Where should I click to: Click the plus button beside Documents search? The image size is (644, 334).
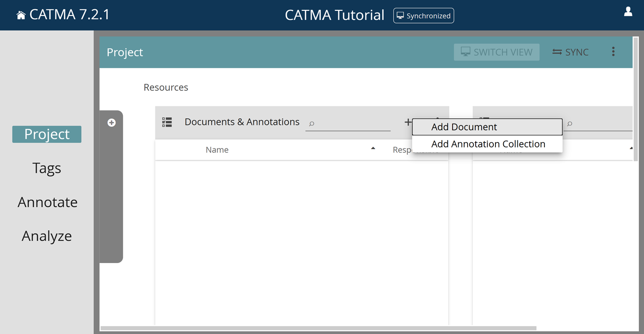tap(408, 123)
